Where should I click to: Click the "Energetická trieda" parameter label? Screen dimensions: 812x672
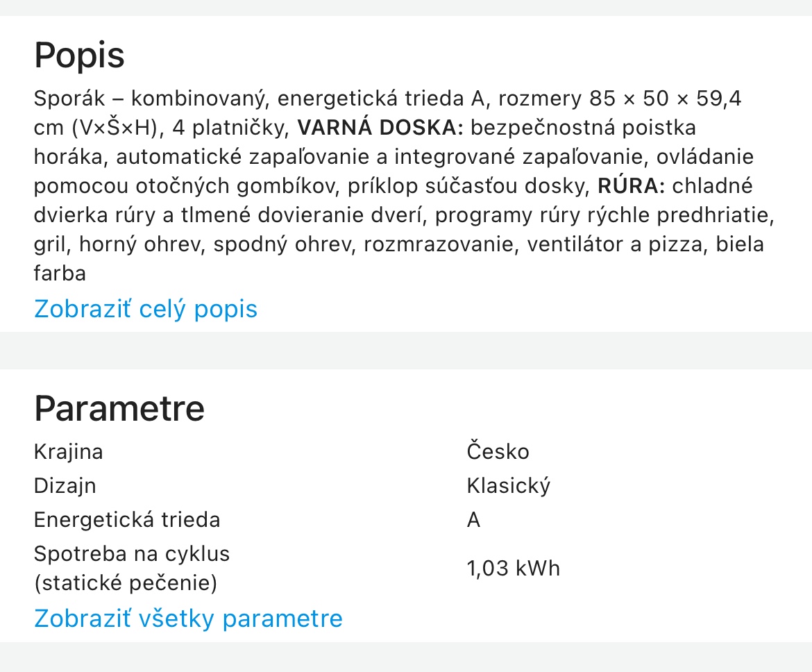(x=128, y=519)
